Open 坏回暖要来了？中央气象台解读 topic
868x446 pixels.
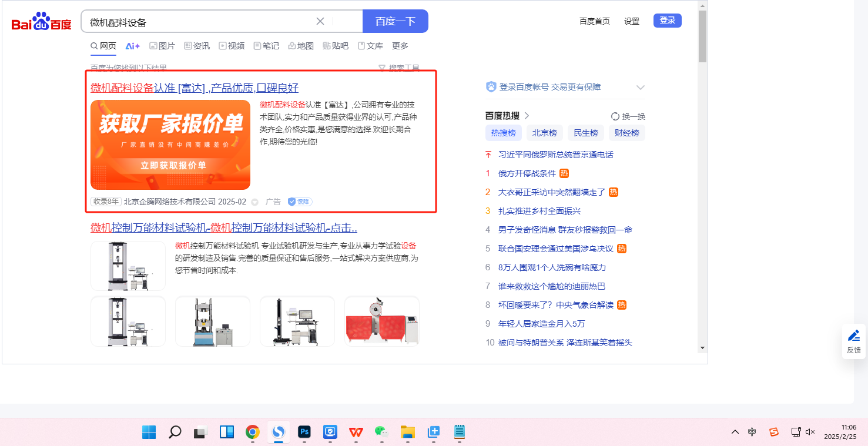pos(556,305)
